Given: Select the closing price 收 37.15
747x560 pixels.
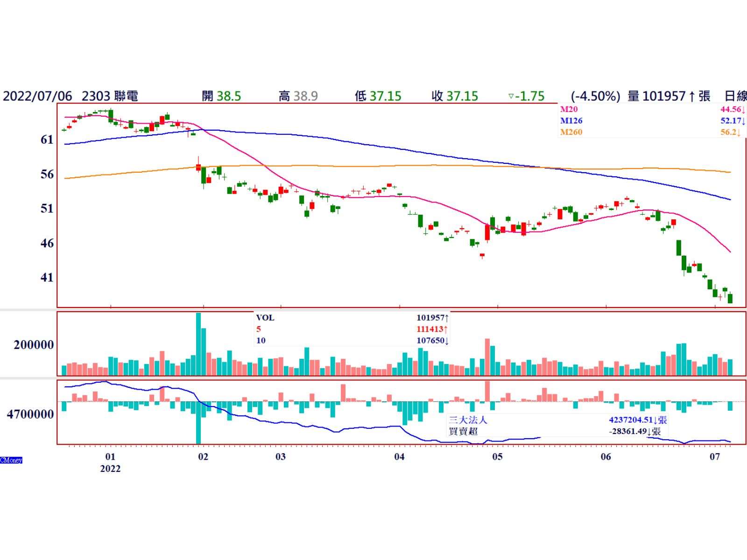Looking at the screenshot, I should coord(455,96).
